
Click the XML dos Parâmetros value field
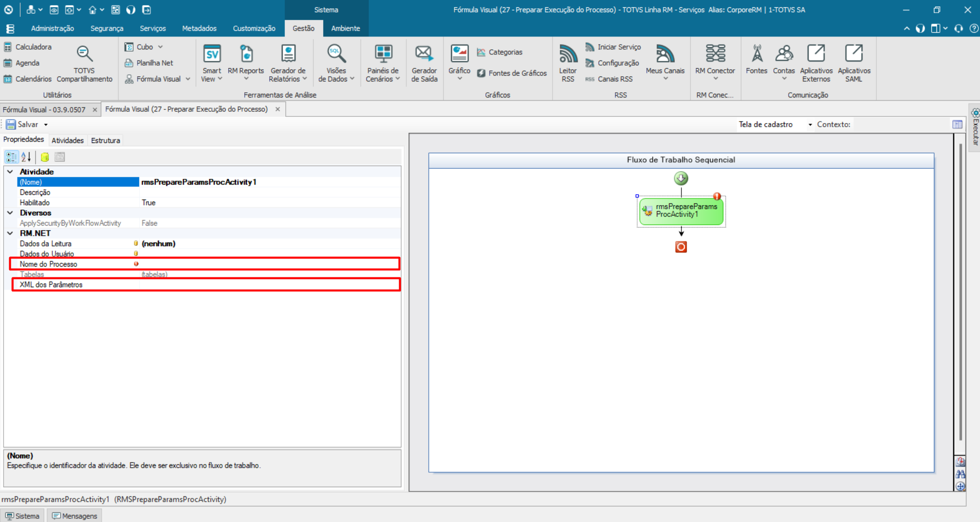pos(269,285)
